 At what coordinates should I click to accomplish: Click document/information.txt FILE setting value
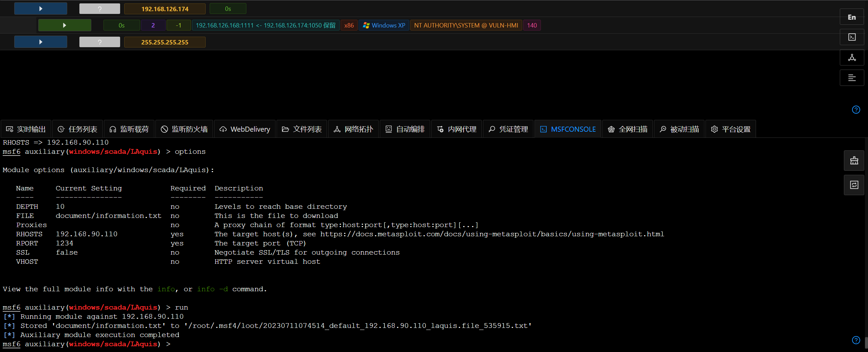point(109,216)
